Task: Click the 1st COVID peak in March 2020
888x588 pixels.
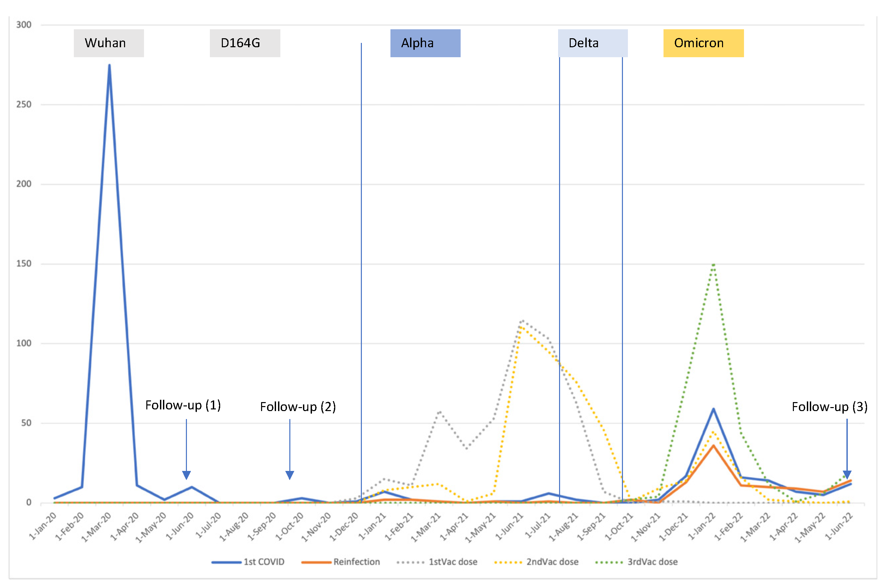Action: [x=109, y=65]
